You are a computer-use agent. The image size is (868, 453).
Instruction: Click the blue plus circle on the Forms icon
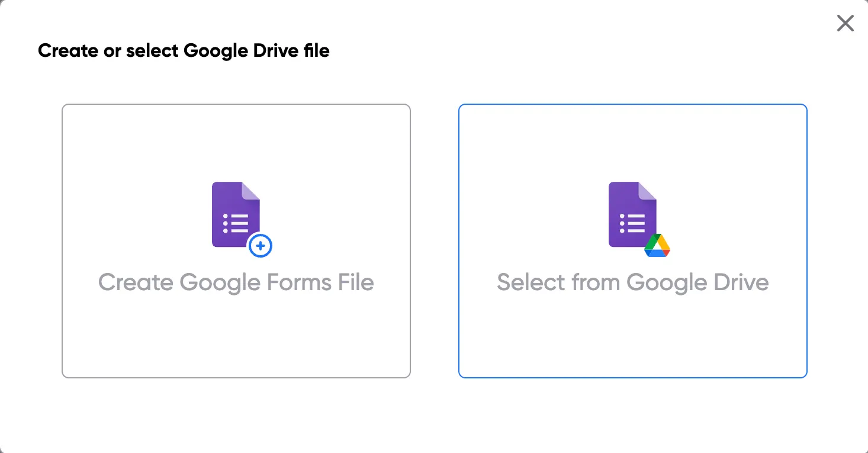pyautogui.click(x=261, y=246)
